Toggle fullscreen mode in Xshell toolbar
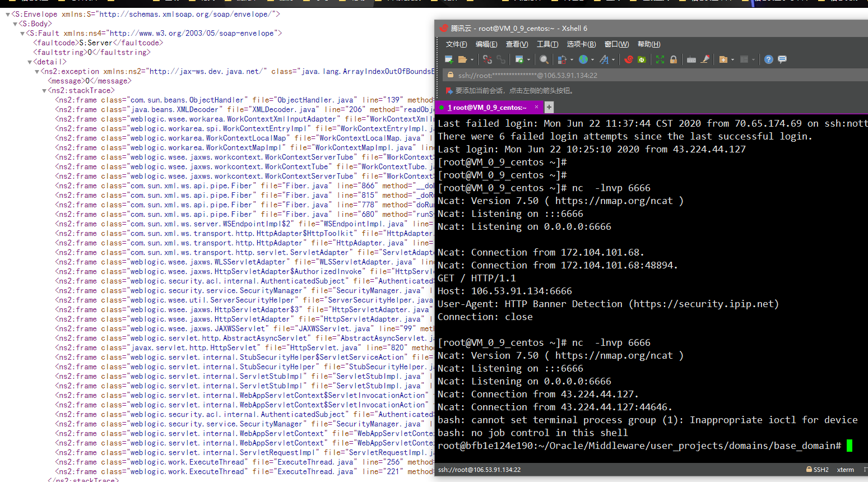Screen dimensions: 868x482 tap(660, 59)
